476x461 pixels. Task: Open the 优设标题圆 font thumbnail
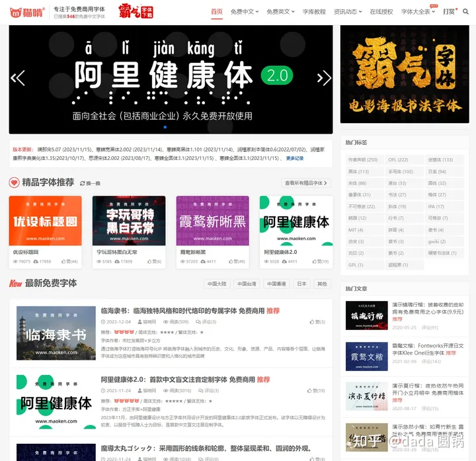[x=45, y=221]
